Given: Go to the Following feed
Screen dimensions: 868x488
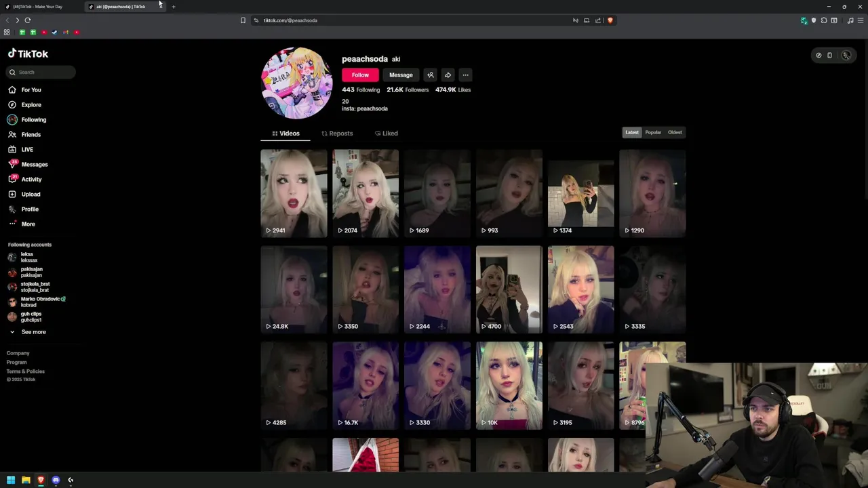Looking at the screenshot, I should click(27, 119).
